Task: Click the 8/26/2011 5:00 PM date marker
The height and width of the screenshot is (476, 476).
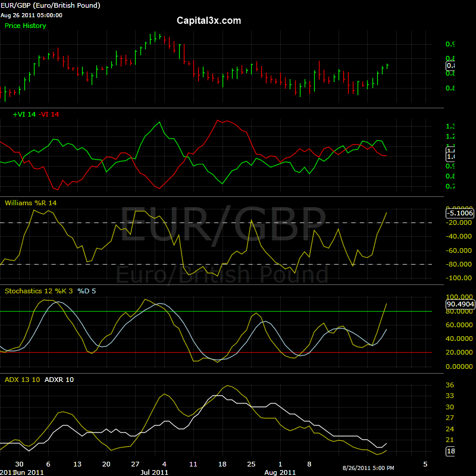Action: pos(368,468)
